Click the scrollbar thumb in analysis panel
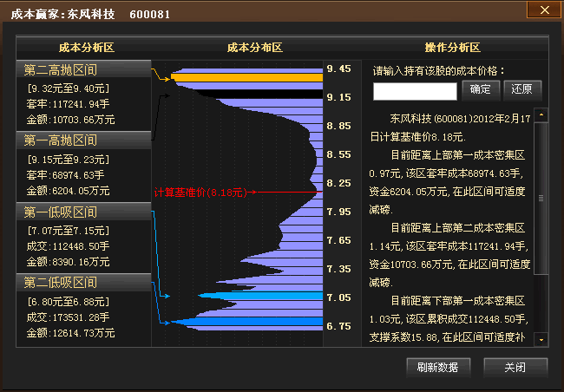The image size is (564, 392). tap(541, 199)
